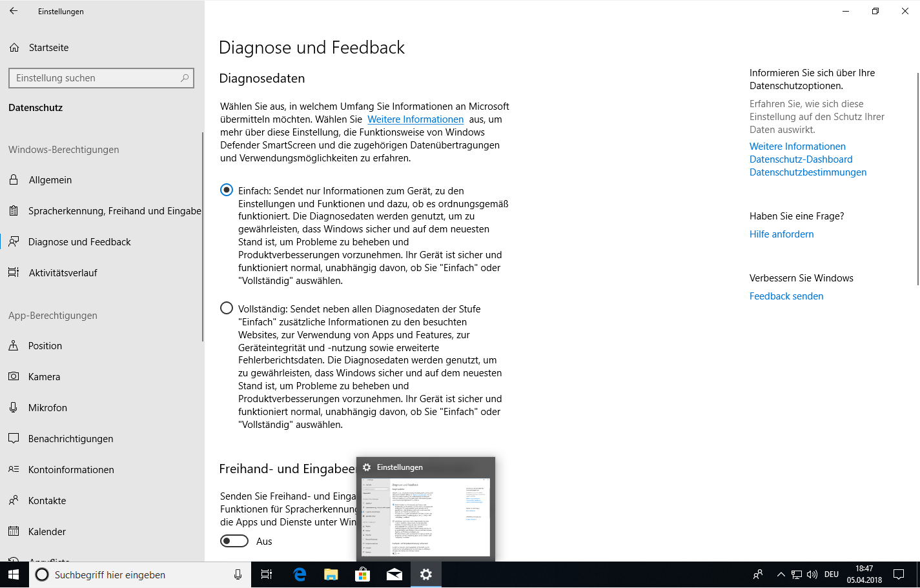Click the main page vertical scrollbar
The height and width of the screenshot is (588, 920).
coord(917,179)
